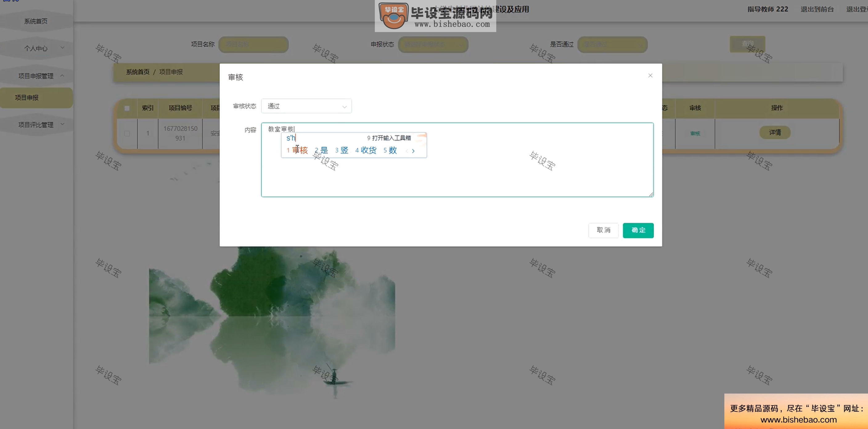Confirm the review with 确定 button
This screenshot has height=429, width=868.
tap(638, 230)
